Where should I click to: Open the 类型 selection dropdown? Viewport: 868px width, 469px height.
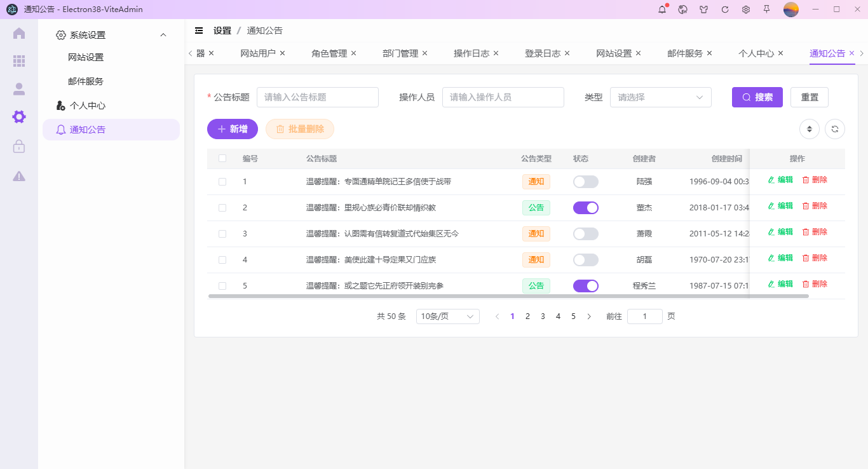[660, 97]
